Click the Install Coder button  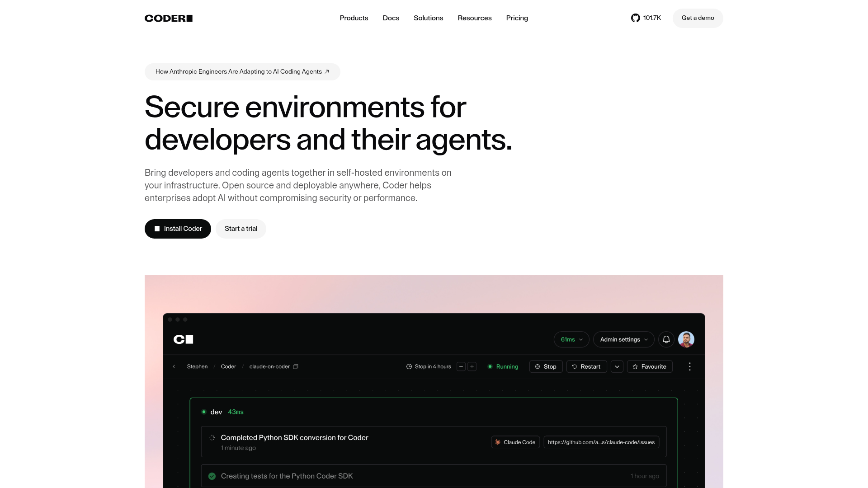click(x=178, y=229)
